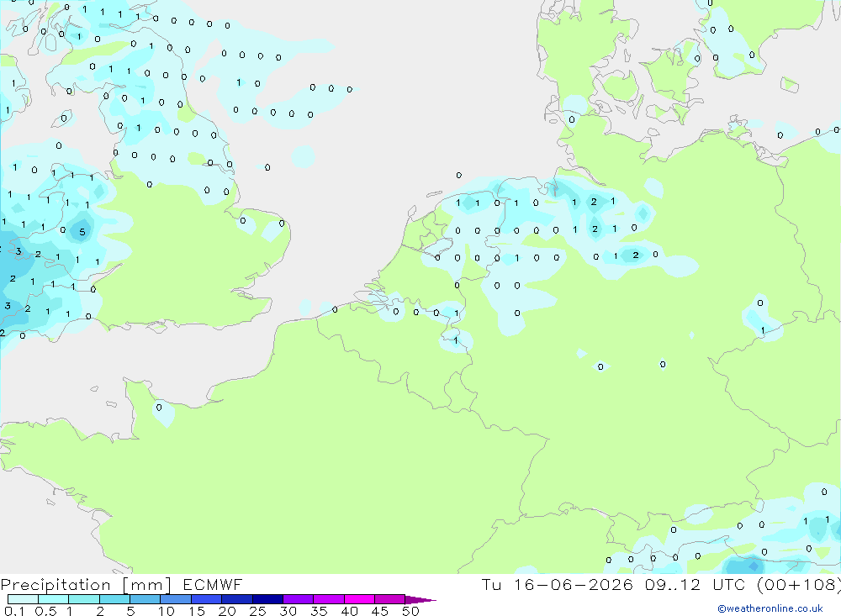The image size is (841, 616).
Task: Click the '50' legend scale label
Action: point(410,611)
